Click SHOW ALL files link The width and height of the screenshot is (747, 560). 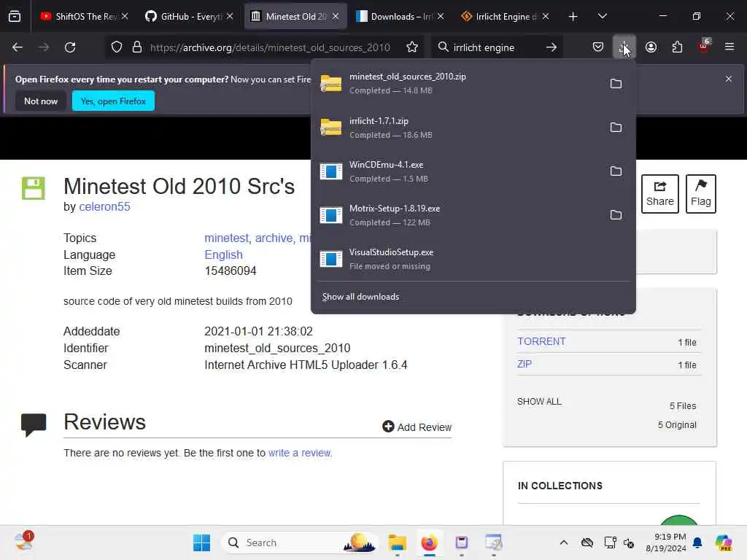539,402
